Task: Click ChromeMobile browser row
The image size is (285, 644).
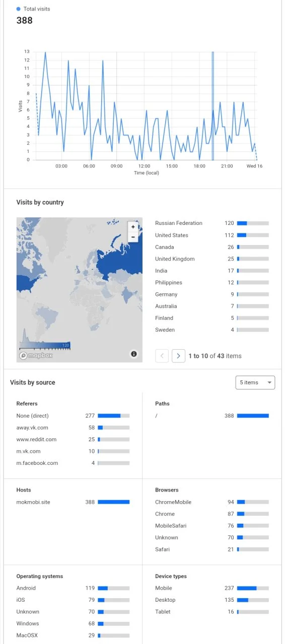Action: pyautogui.click(x=212, y=502)
